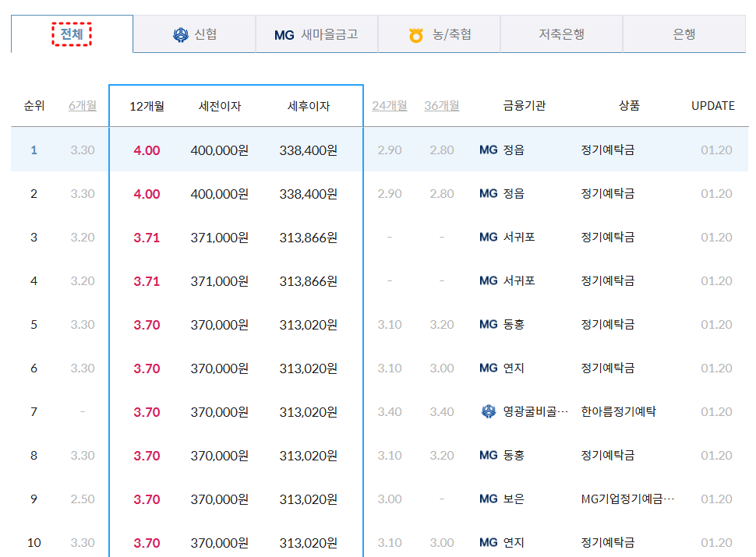This screenshot has width=756, height=557.
Task: Click the 금융기관 column header
Action: point(524,105)
